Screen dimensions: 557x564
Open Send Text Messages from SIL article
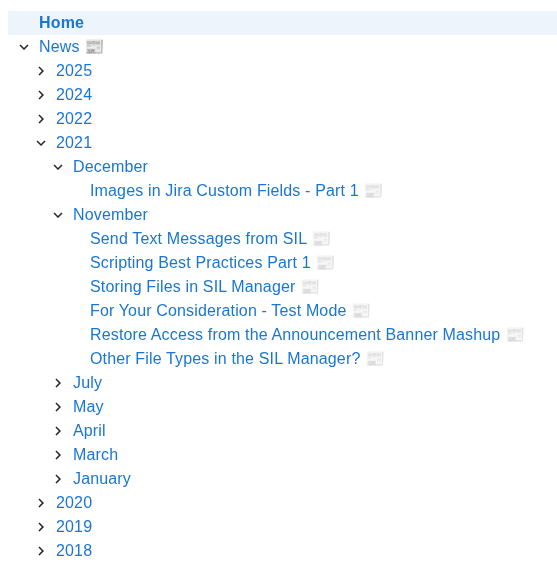click(x=198, y=238)
